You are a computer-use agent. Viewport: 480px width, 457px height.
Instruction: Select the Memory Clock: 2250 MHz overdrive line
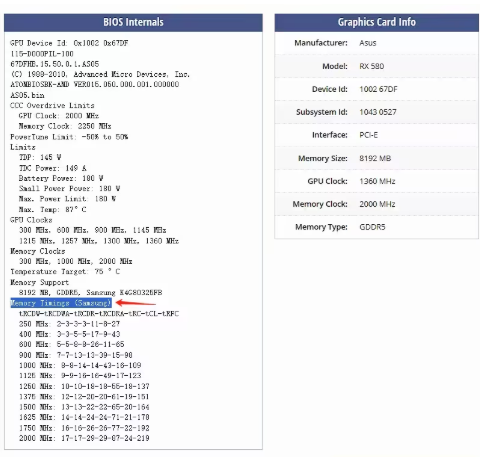[x=65, y=126]
